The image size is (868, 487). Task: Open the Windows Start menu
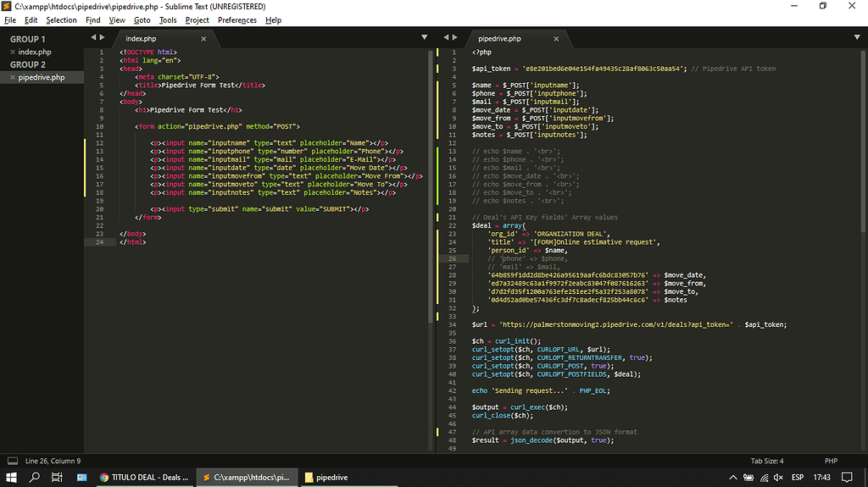(x=12, y=477)
